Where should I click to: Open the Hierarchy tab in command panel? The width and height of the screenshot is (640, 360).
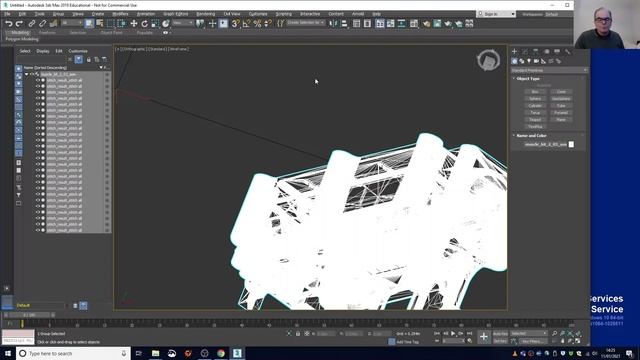[536, 51]
